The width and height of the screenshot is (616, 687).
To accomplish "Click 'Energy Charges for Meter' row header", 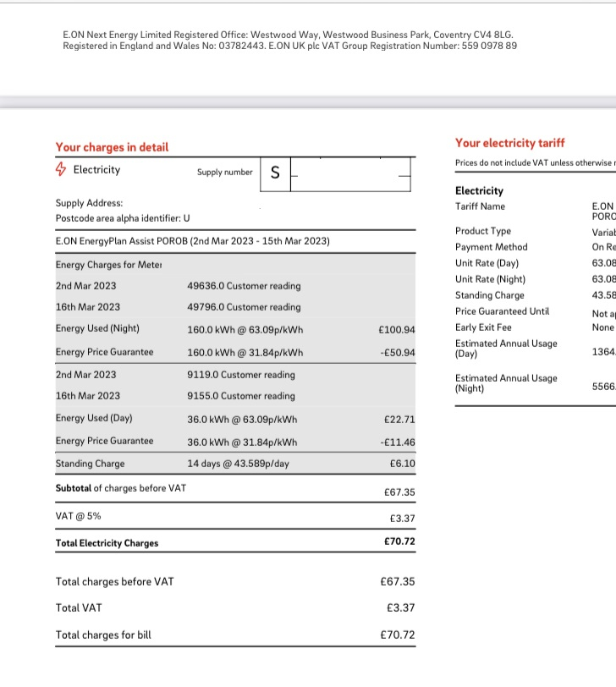I will (108, 265).
